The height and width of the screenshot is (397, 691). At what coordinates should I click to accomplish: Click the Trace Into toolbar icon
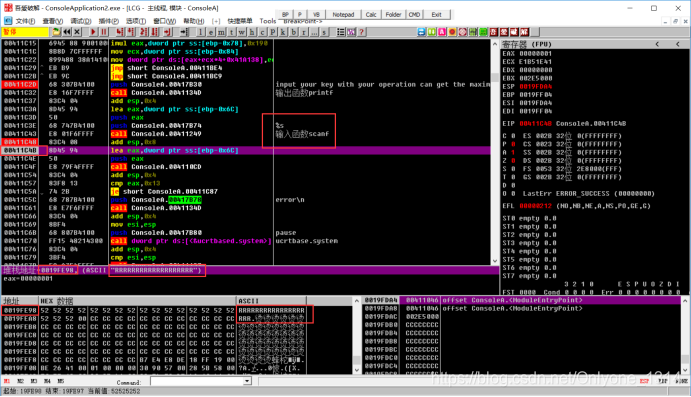(144, 32)
